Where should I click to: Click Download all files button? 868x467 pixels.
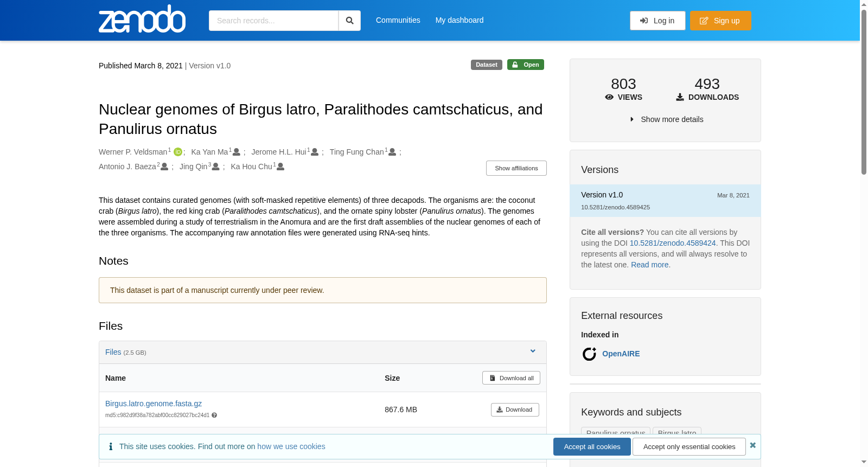tap(511, 378)
